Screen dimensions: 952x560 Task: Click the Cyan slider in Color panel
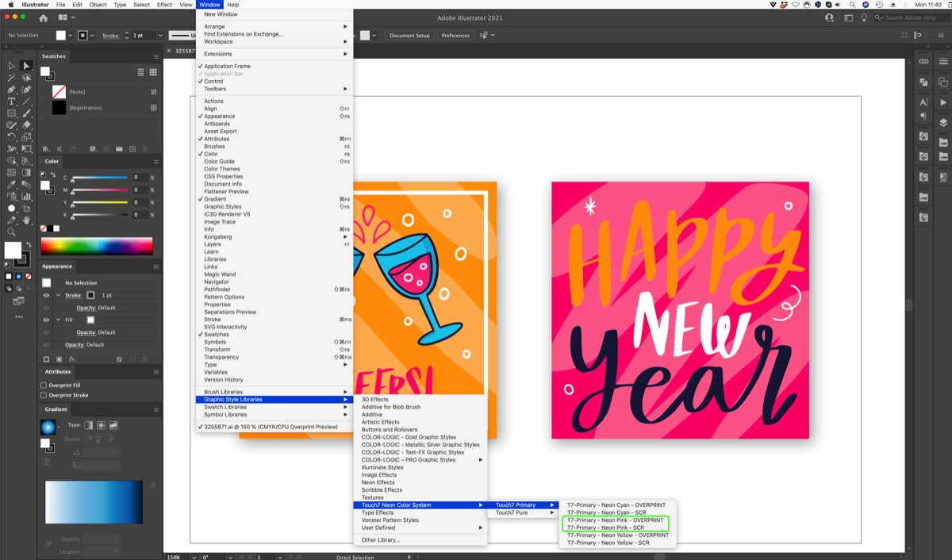[x=99, y=178]
